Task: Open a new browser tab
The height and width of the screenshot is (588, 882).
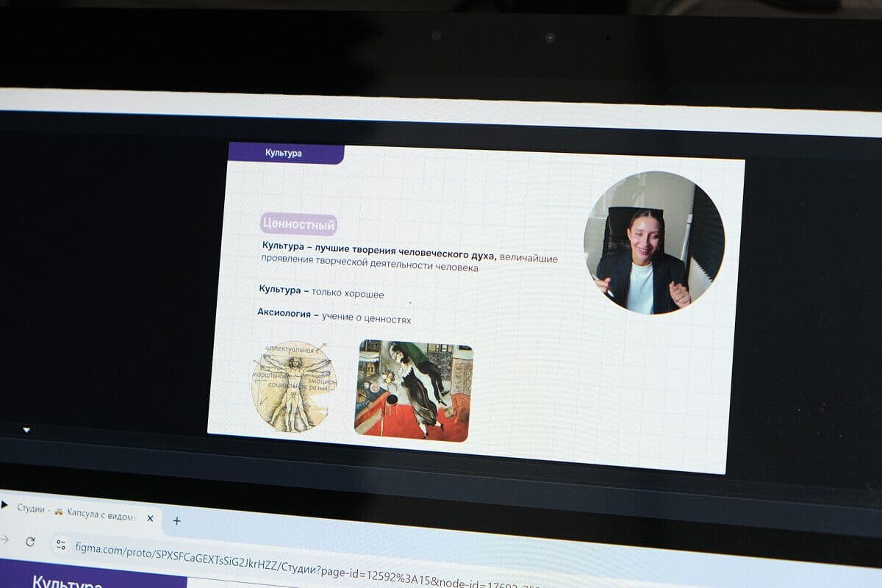Action: 176,521
